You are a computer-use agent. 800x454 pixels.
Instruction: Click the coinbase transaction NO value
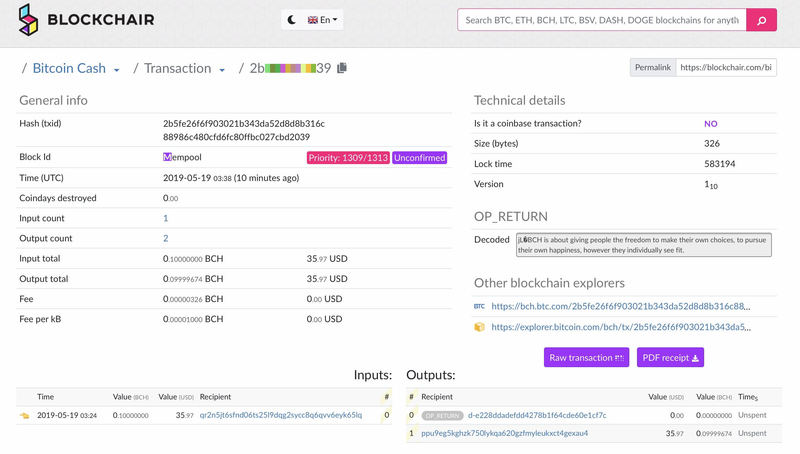coord(711,123)
